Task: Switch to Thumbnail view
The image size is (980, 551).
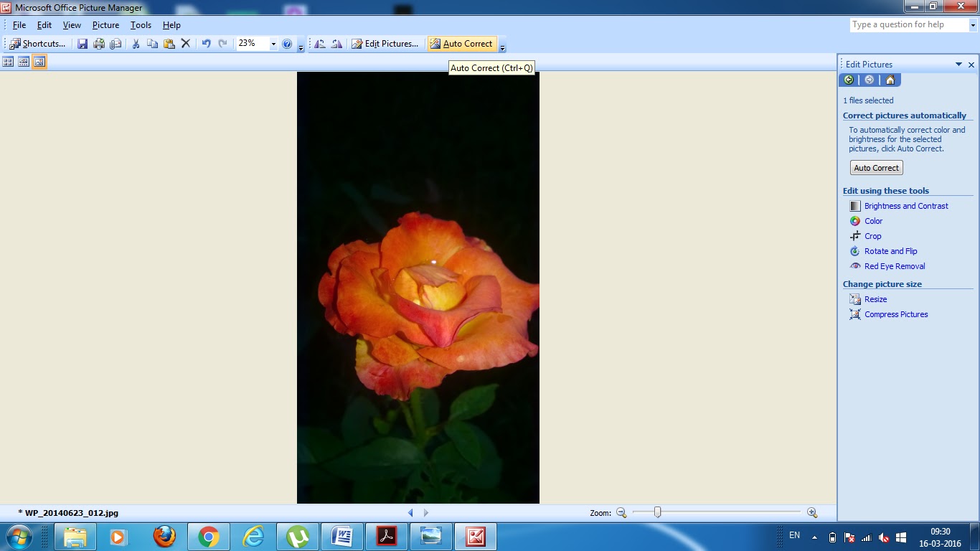Action: [x=9, y=62]
